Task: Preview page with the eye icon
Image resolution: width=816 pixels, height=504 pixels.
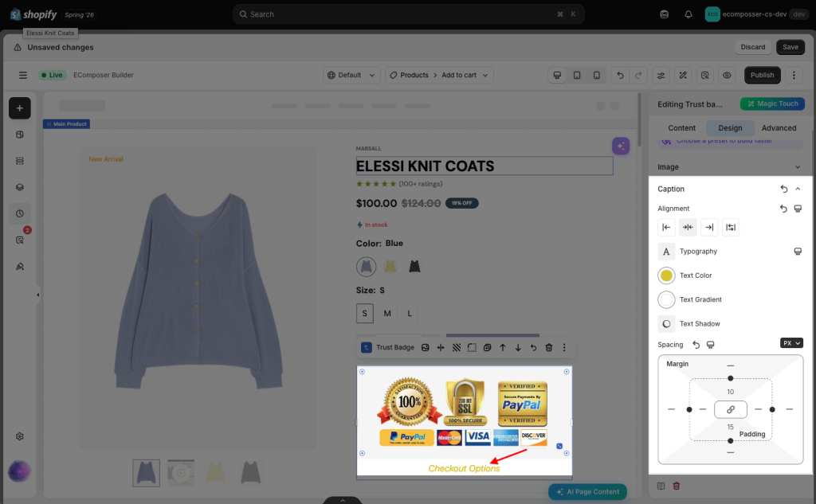Action: 727,75
